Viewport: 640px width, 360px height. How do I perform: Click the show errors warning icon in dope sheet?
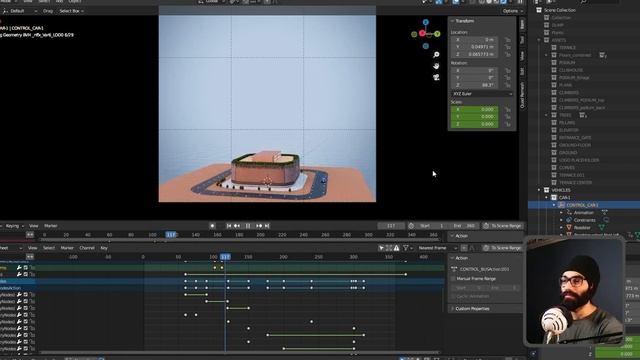click(396, 248)
